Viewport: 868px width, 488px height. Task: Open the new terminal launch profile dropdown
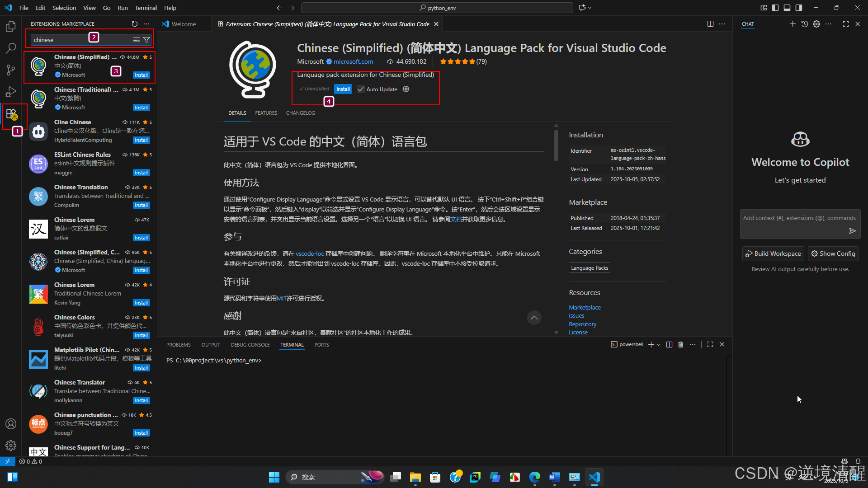(659, 344)
